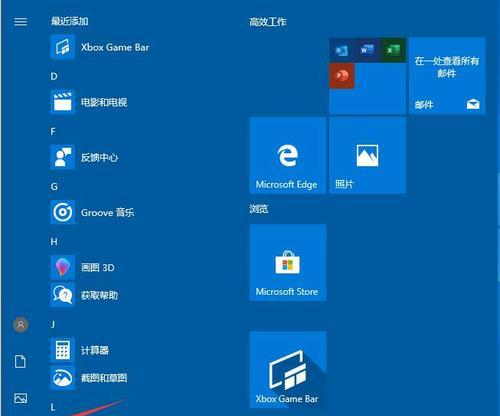Open the Microsoft Edge tile
This screenshot has height=416, width=500.
pyautogui.click(x=288, y=155)
